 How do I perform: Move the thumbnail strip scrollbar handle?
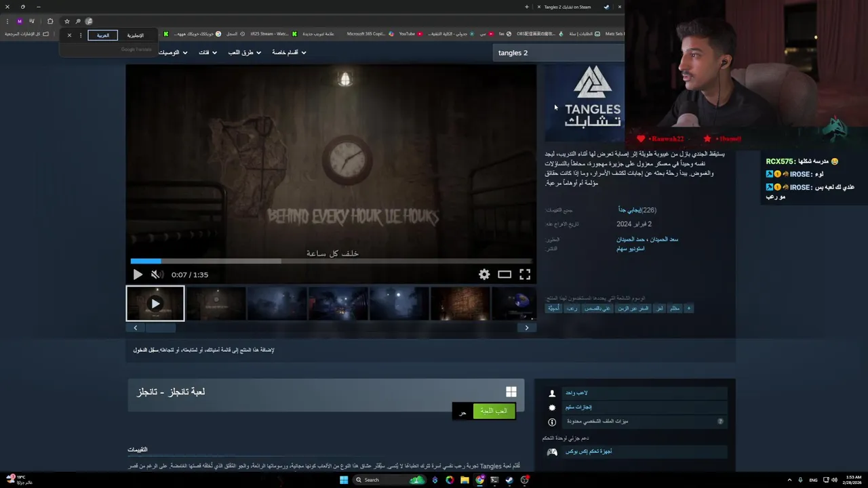[160, 328]
